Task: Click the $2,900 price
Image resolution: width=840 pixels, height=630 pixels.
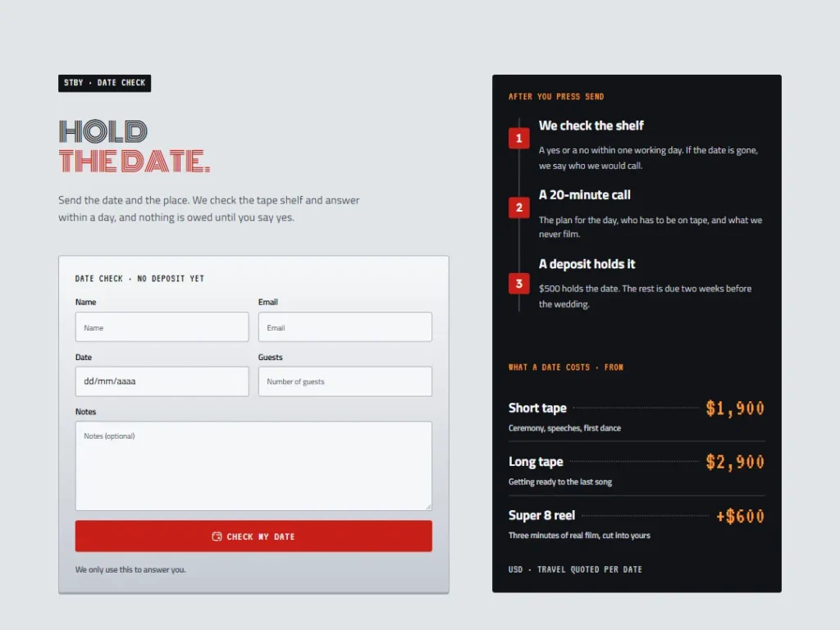Action: click(735, 462)
